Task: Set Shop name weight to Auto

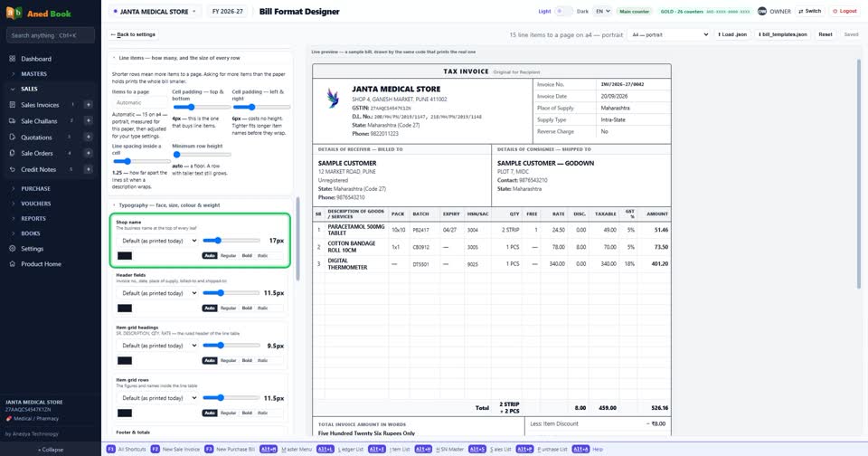Action: [209, 255]
